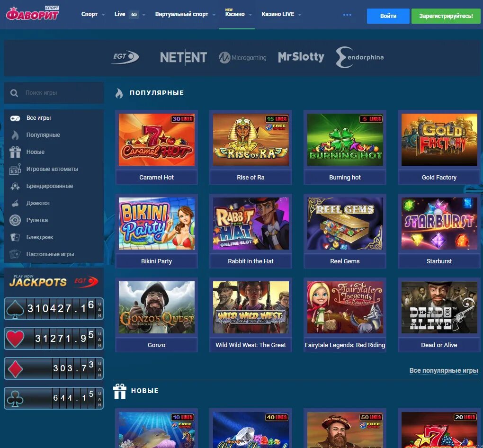483x448 pixels.
Task: Choose the Microgaming provider logo
Action: tap(242, 58)
